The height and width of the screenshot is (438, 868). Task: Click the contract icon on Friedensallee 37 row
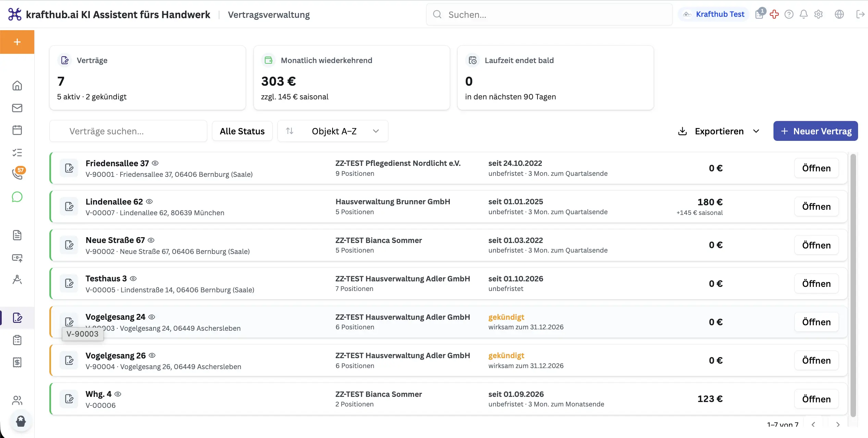pos(69,168)
